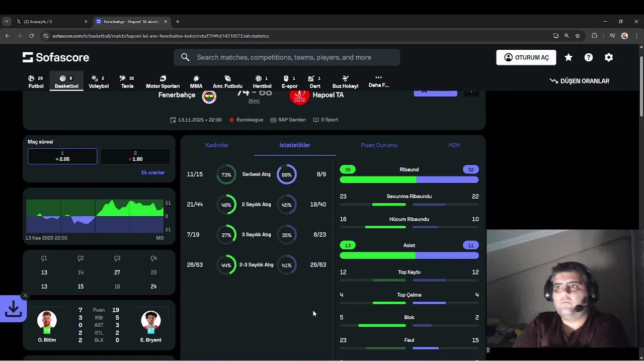The width and height of the screenshot is (644, 362).
Task: Click the Serbest Atış 73% ring
Action: pos(226,174)
